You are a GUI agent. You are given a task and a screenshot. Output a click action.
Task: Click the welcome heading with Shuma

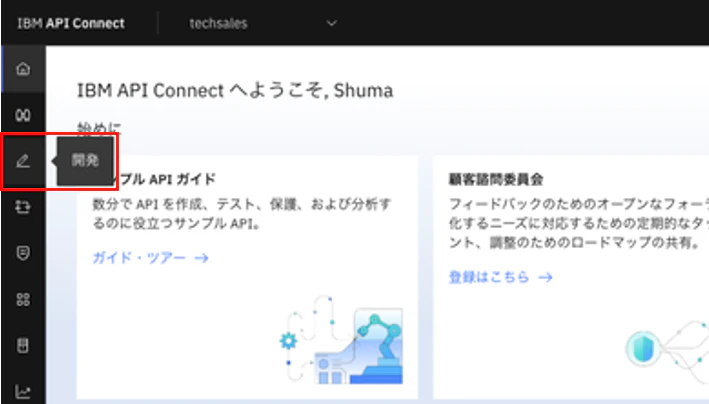(x=235, y=90)
